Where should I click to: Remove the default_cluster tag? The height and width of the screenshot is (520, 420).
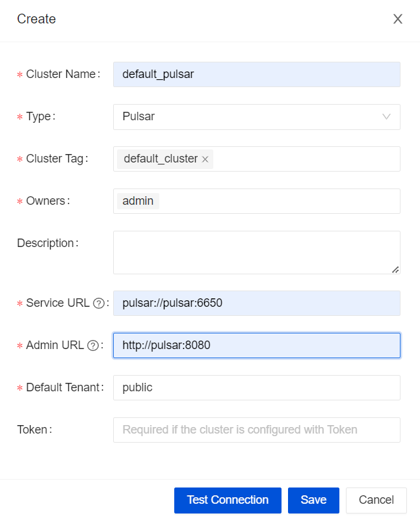tap(205, 159)
